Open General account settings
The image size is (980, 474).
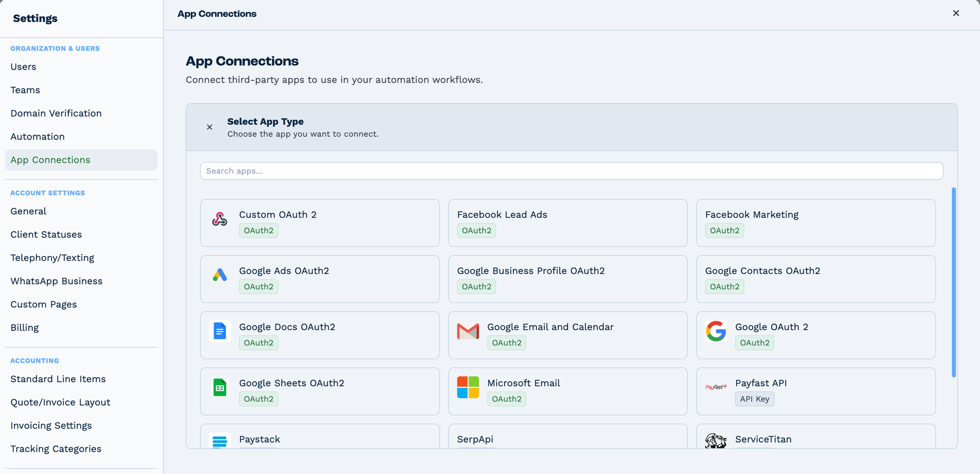pos(28,211)
